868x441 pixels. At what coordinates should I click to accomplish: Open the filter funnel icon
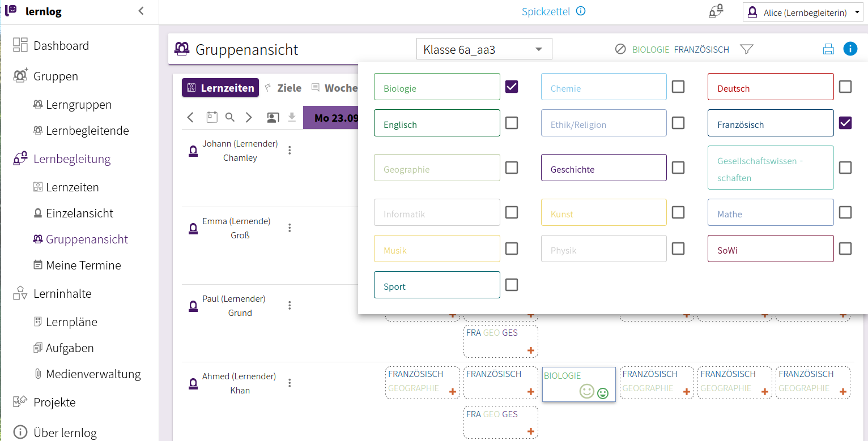747,49
